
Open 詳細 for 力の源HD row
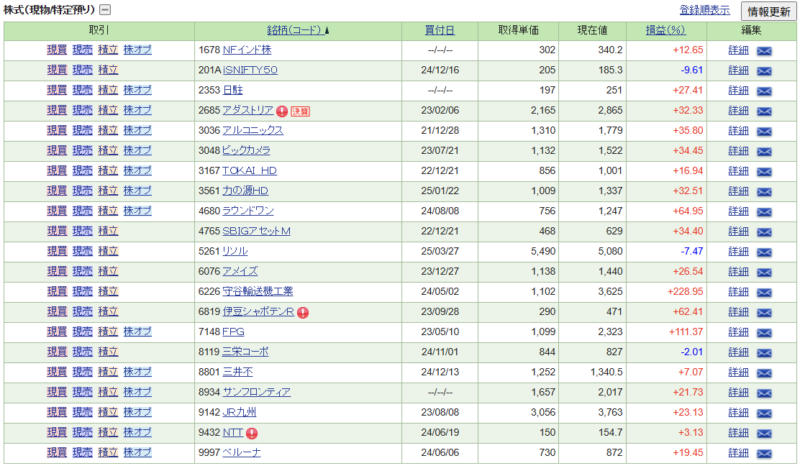[x=738, y=191]
